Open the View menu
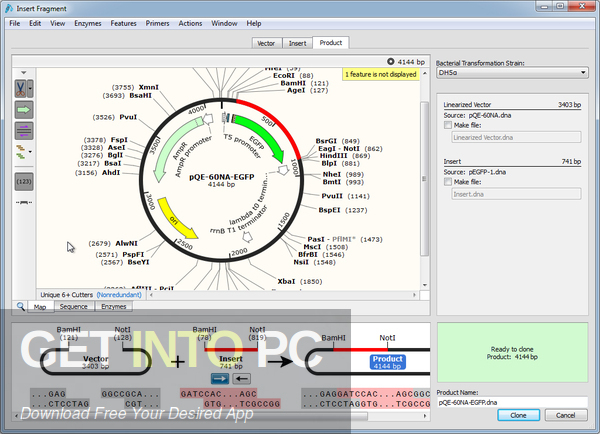600x434 pixels. point(57,23)
